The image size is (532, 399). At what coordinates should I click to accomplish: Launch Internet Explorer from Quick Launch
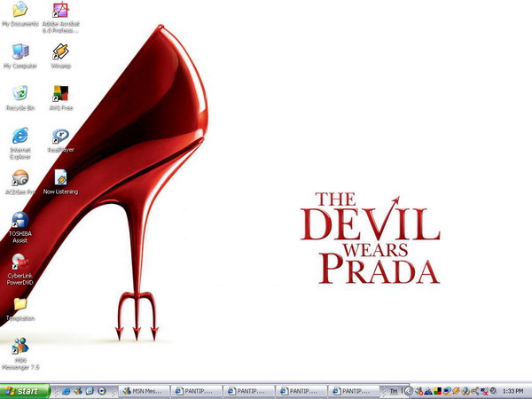66,391
